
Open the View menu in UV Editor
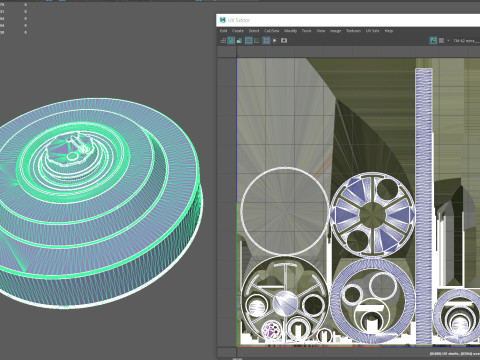320,31
